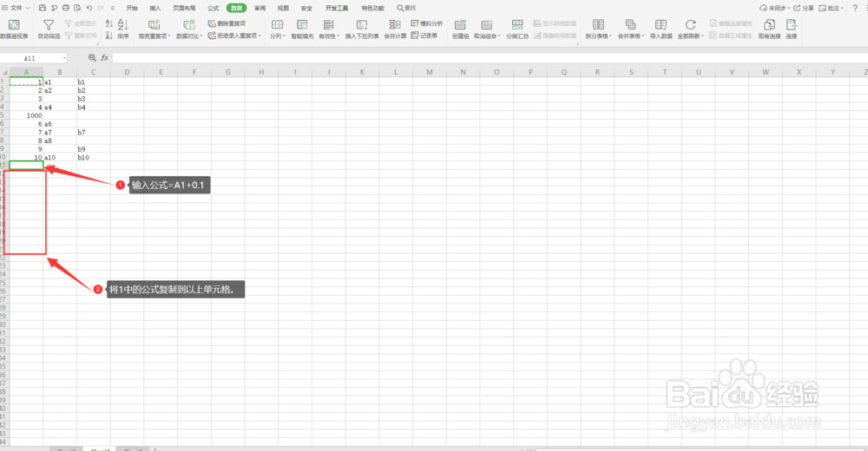This screenshot has height=451, width=868.
Task: Click the sort descending Z-A icon
Action: (109, 36)
